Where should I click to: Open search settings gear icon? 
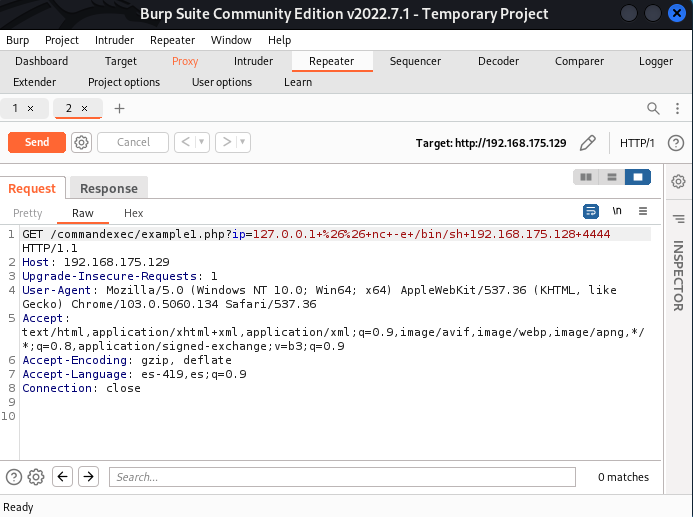click(x=36, y=477)
